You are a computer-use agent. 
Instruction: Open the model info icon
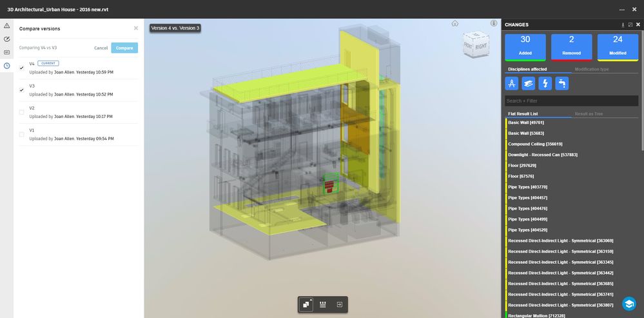pos(494,23)
